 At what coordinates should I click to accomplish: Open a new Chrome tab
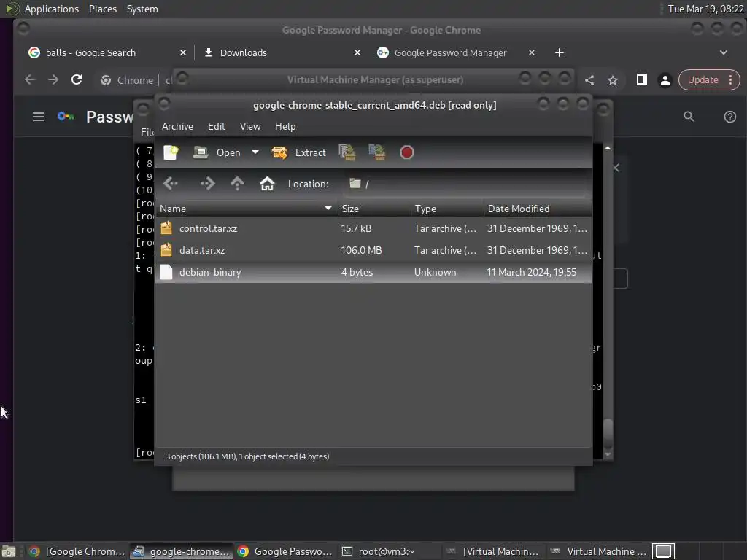(x=560, y=52)
